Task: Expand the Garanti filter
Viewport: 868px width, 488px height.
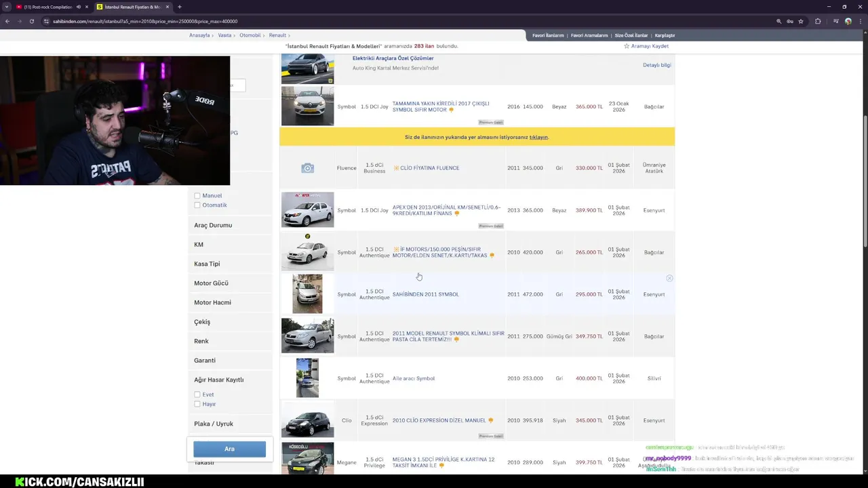Action: tap(205, 361)
